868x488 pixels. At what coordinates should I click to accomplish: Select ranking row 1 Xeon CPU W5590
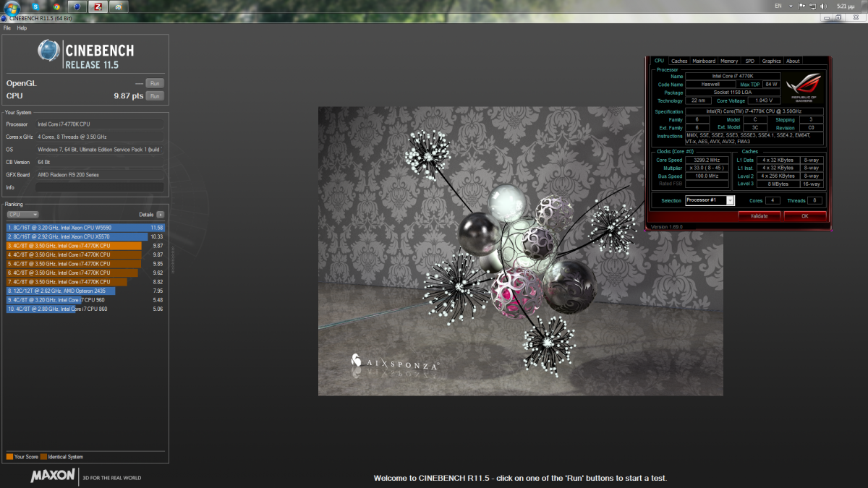coord(85,228)
